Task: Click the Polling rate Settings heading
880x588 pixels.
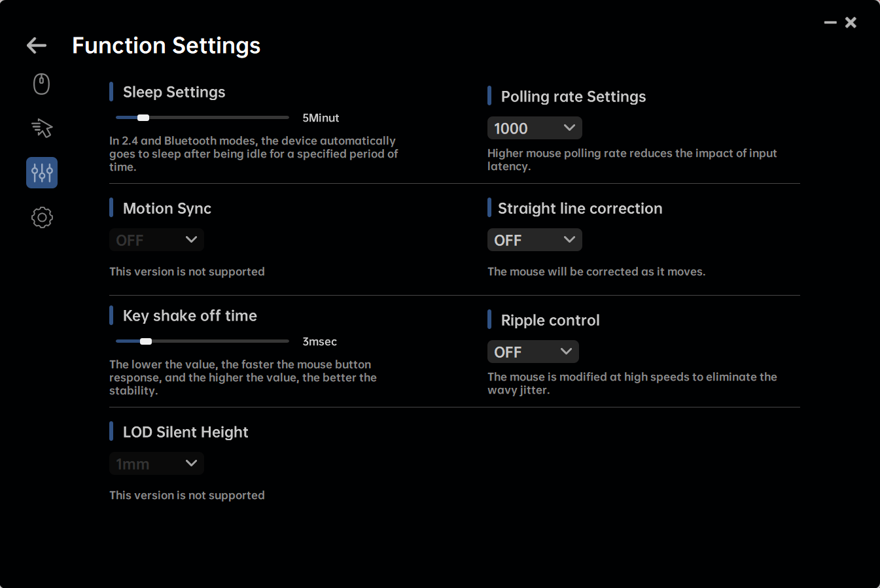Action: point(573,97)
